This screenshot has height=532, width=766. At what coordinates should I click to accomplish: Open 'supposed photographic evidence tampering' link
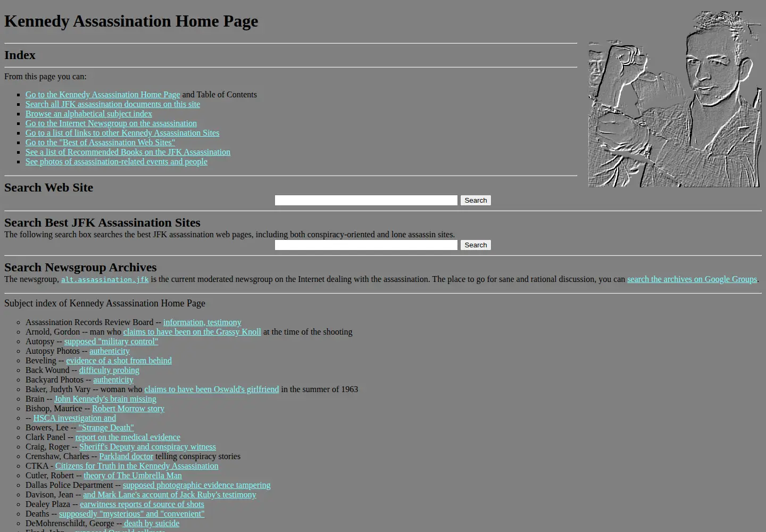pos(196,485)
